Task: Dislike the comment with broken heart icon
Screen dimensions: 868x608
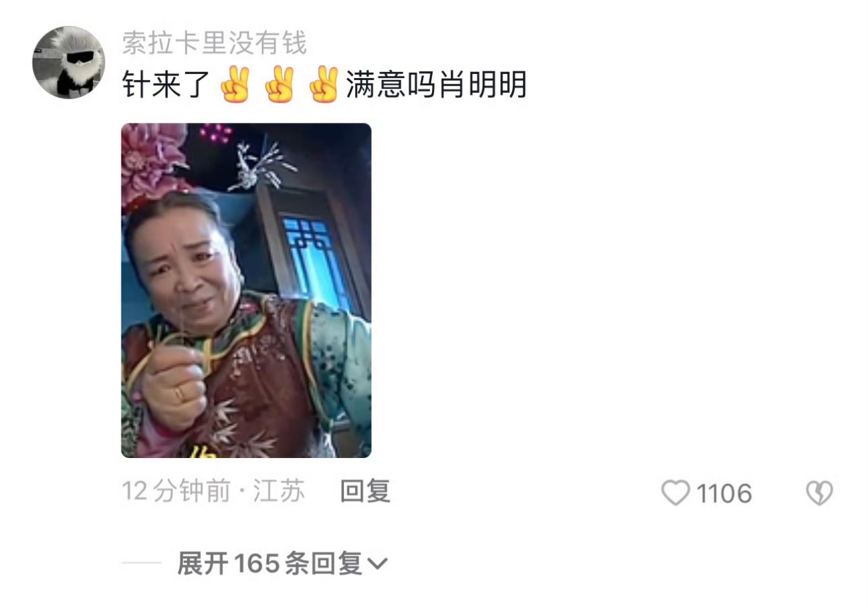Action: point(819,493)
